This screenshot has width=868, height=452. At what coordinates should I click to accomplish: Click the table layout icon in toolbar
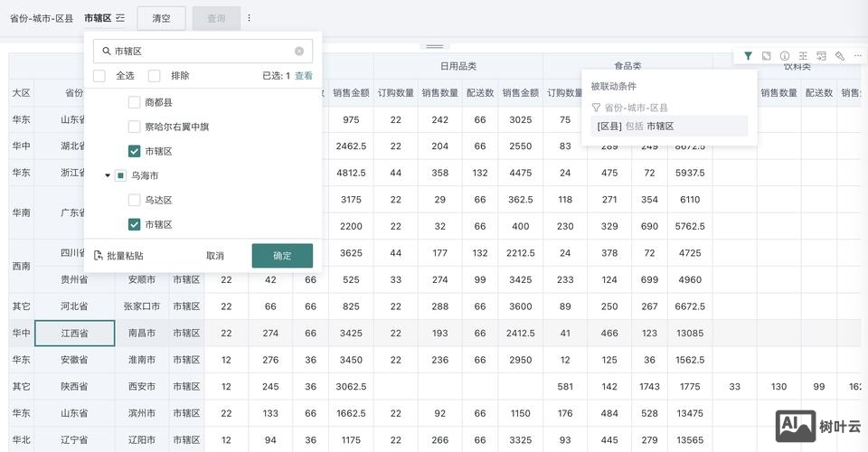pos(803,56)
